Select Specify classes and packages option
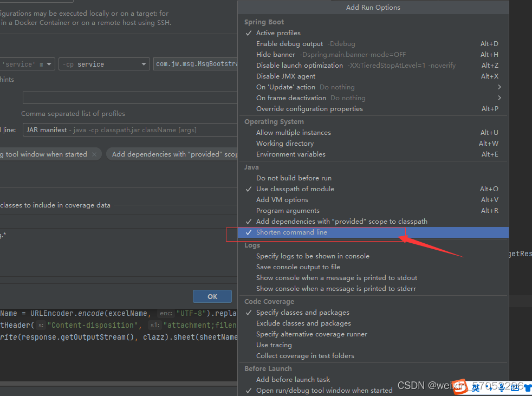 click(302, 312)
